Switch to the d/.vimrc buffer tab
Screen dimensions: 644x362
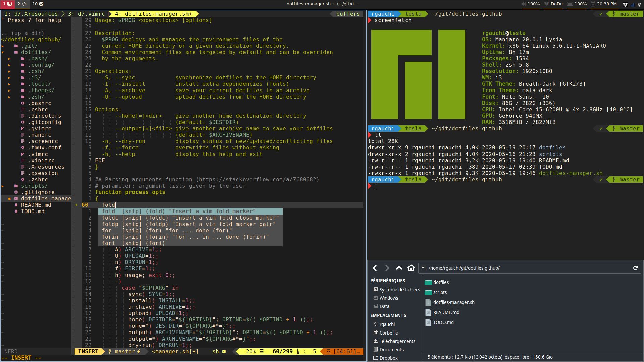(87, 14)
